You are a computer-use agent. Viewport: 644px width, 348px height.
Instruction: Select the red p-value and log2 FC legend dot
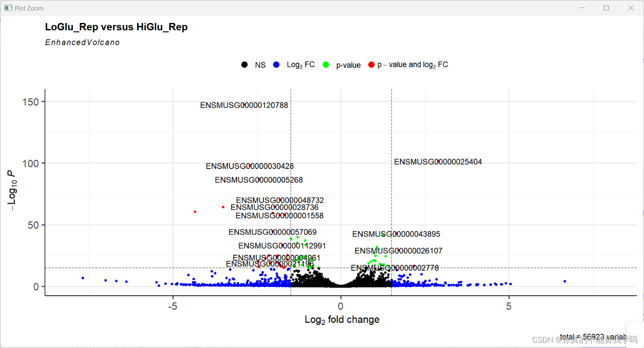click(x=371, y=65)
